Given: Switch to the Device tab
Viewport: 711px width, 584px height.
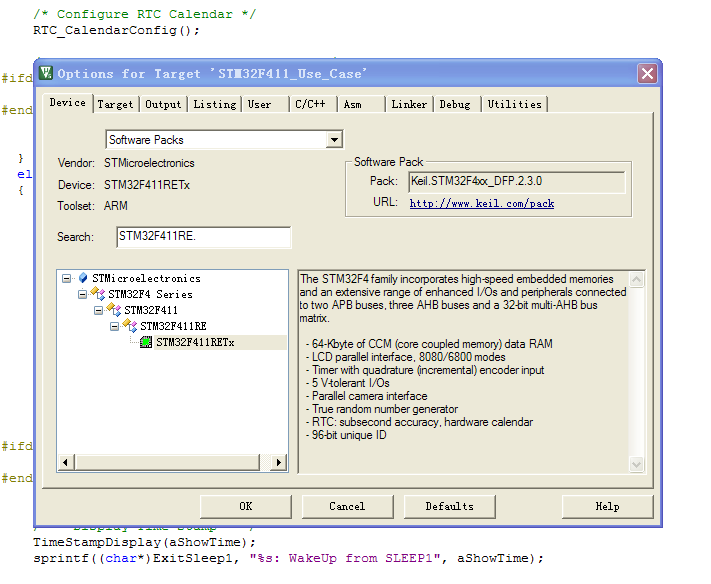Looking at the screenshot, I should pyautogui.click(x=68, y=103).
